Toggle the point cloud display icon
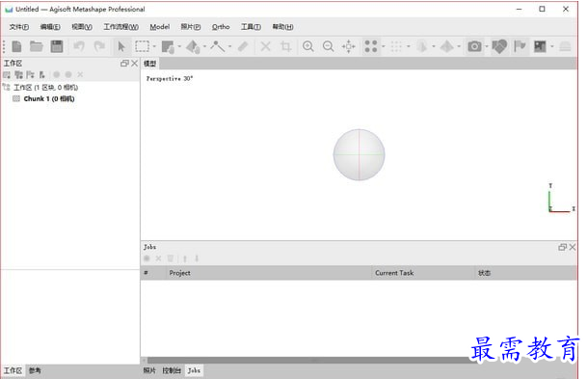 tap(371, 46)
